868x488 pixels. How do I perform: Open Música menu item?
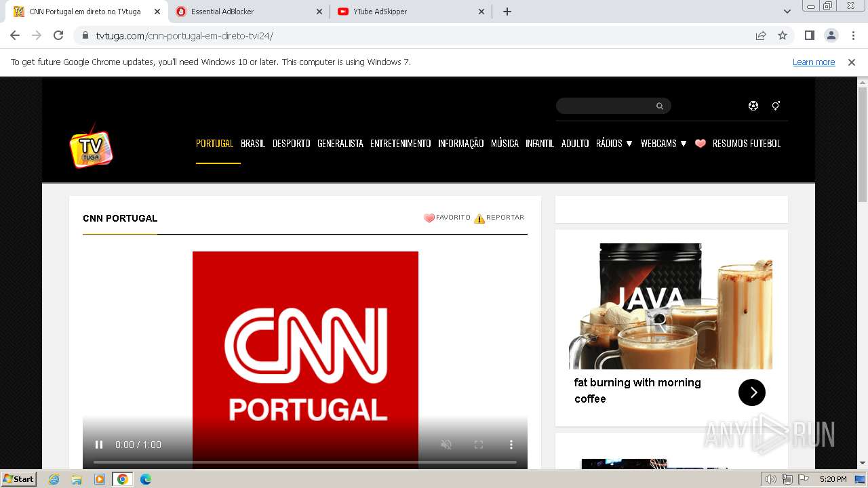coord(505,144)
